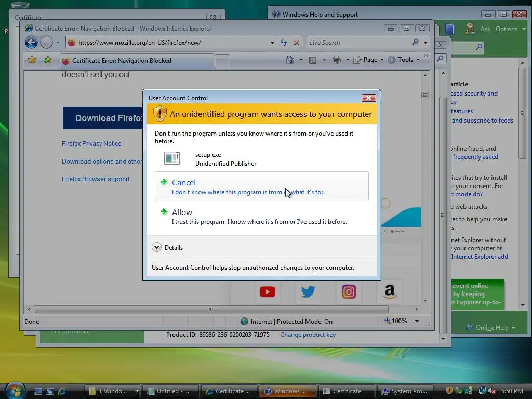Open the Home button dropdown arrow
The image size is (532, 399).
[x=301, y=60]
